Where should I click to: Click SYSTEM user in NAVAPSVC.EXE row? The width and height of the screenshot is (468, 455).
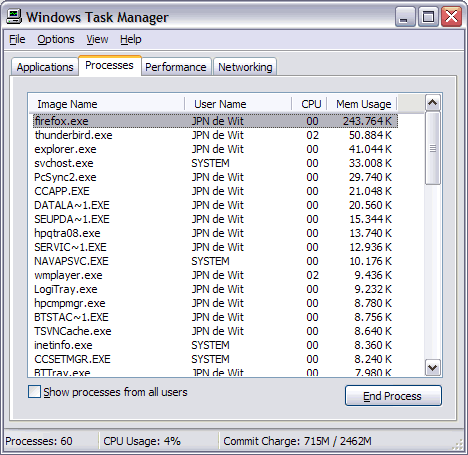coord(210,261)
